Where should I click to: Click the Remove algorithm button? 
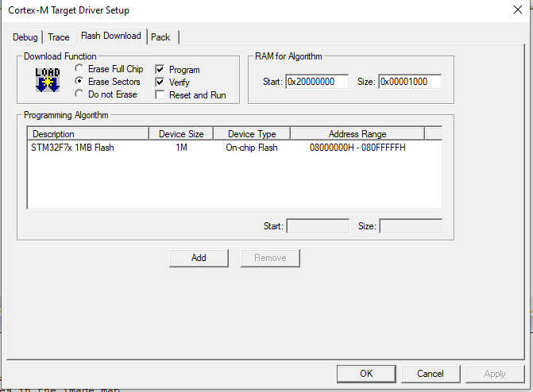pos(270,258)
